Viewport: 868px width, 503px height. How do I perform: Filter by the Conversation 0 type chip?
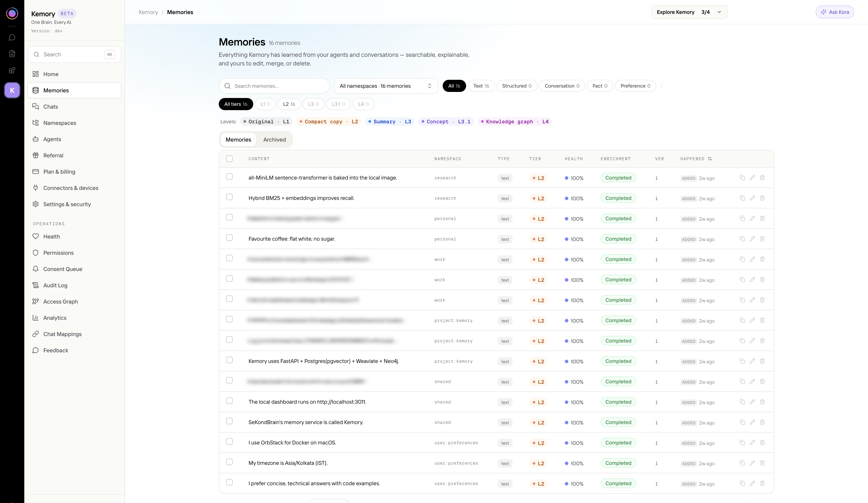(x=562, y=86)
